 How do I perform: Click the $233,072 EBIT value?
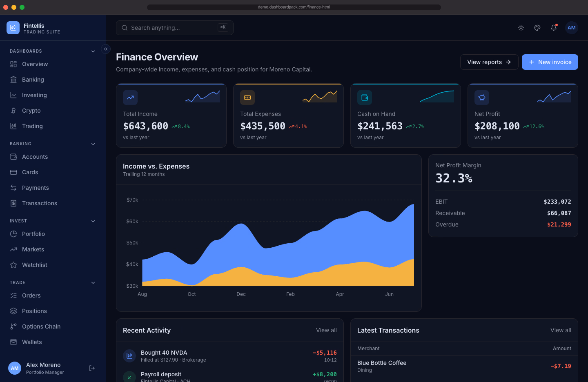(557, 202)
